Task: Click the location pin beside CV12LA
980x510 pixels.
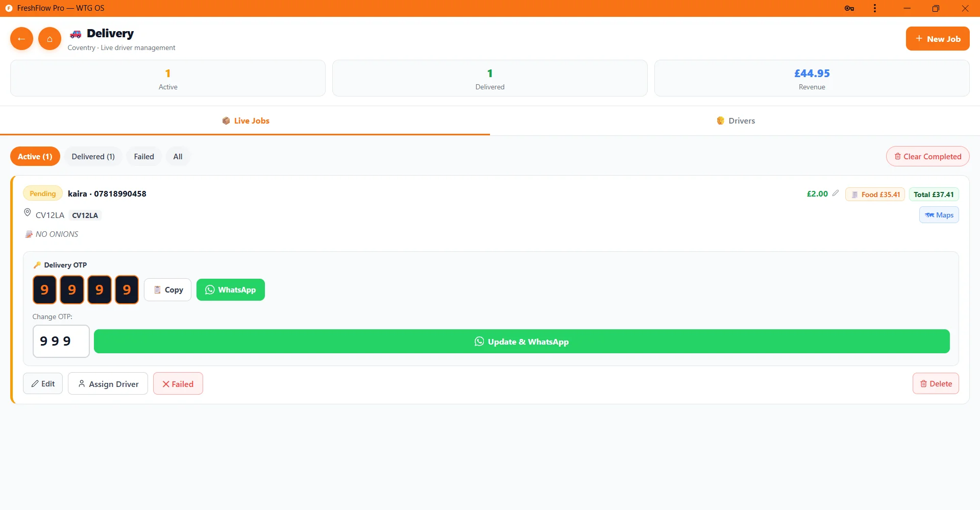Action: pos(28,212)
